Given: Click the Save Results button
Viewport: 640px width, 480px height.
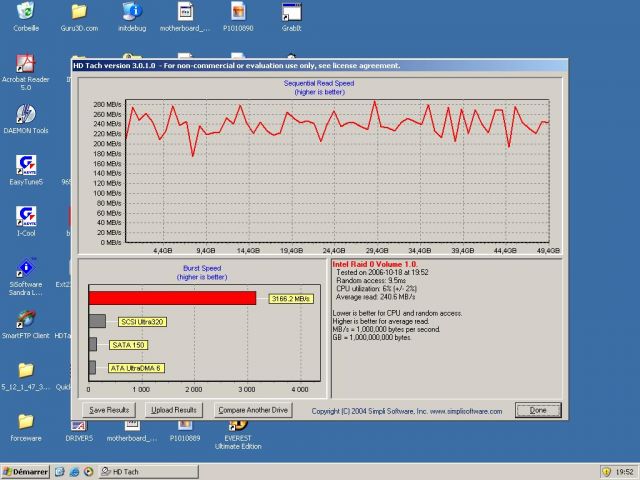Looking at the screenshot, I should tap(109, 410).
